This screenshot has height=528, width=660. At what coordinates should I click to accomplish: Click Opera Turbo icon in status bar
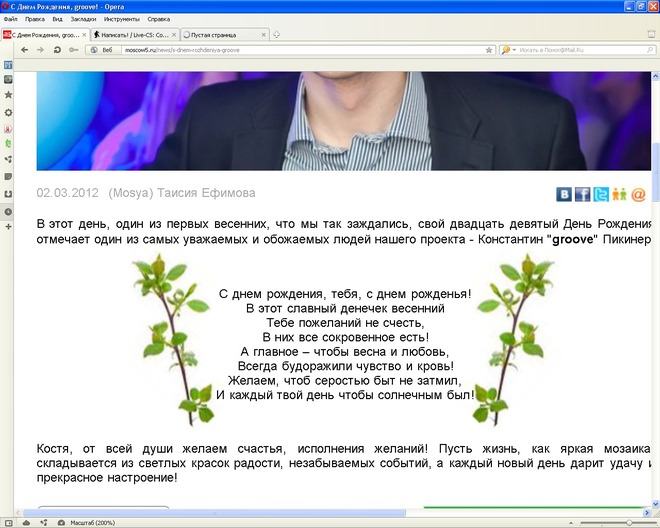[61, 523]
